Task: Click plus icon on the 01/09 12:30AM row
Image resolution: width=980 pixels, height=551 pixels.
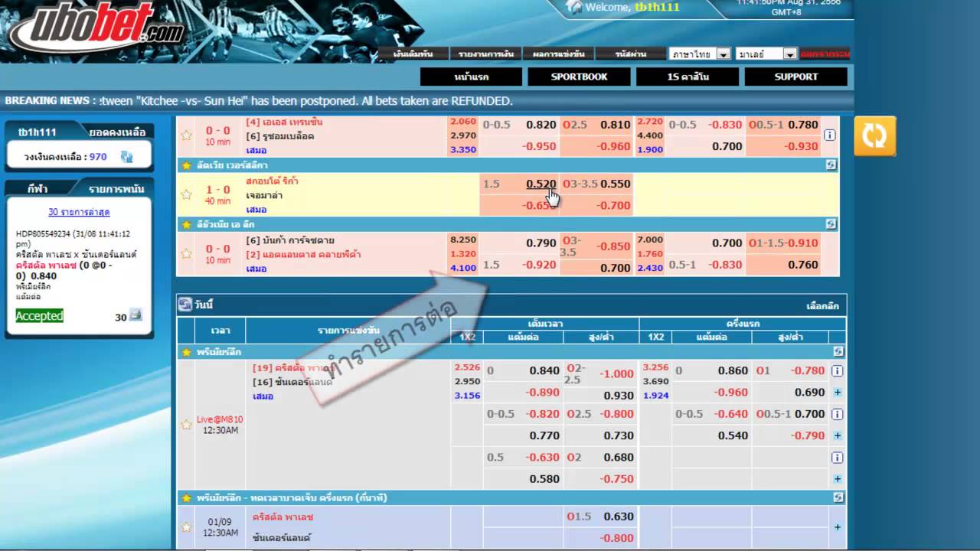Action: pyautogui.click(x=837, y=527)
